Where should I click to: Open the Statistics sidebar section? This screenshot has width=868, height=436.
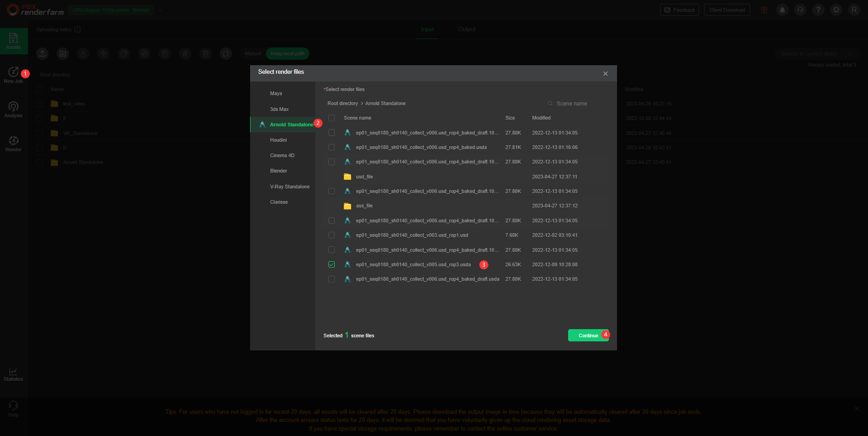[x=13, y=374]
